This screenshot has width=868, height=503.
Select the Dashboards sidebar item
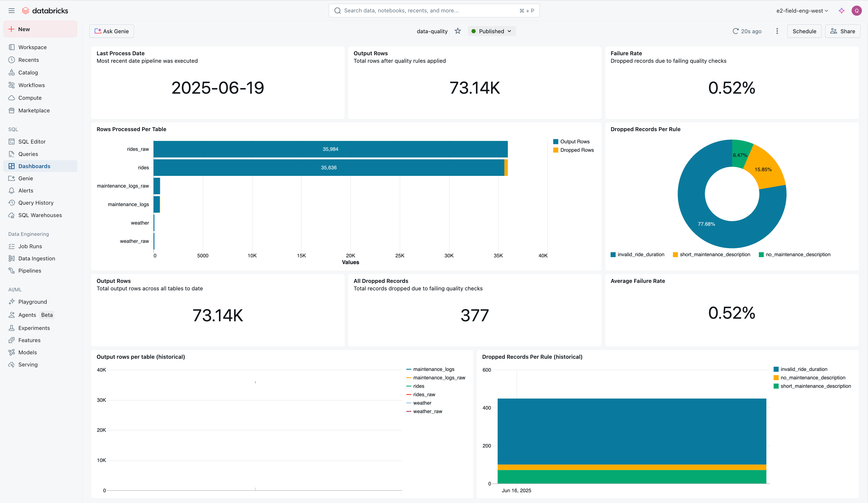coord(40,166)
